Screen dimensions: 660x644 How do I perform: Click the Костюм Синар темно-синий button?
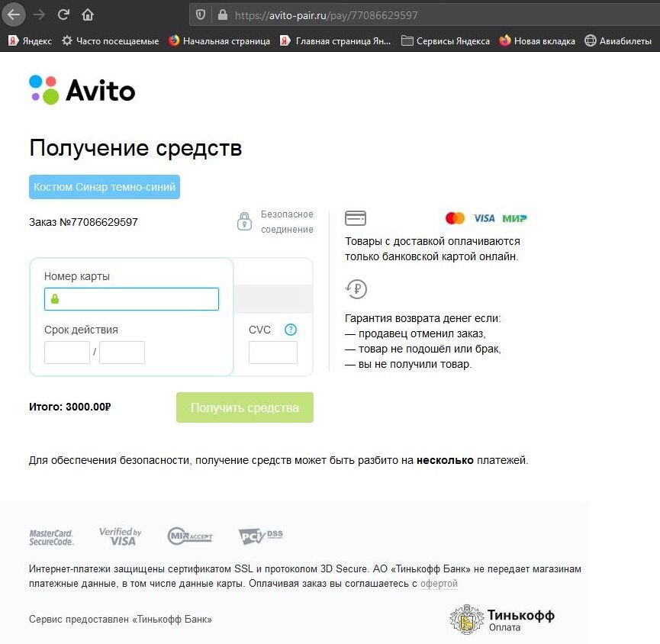(x=105, y=187)
